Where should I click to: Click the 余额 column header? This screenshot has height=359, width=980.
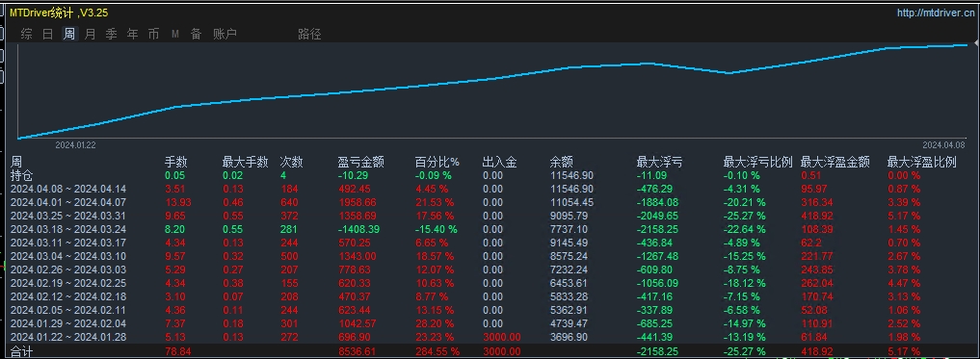click(x=561, y=162)
